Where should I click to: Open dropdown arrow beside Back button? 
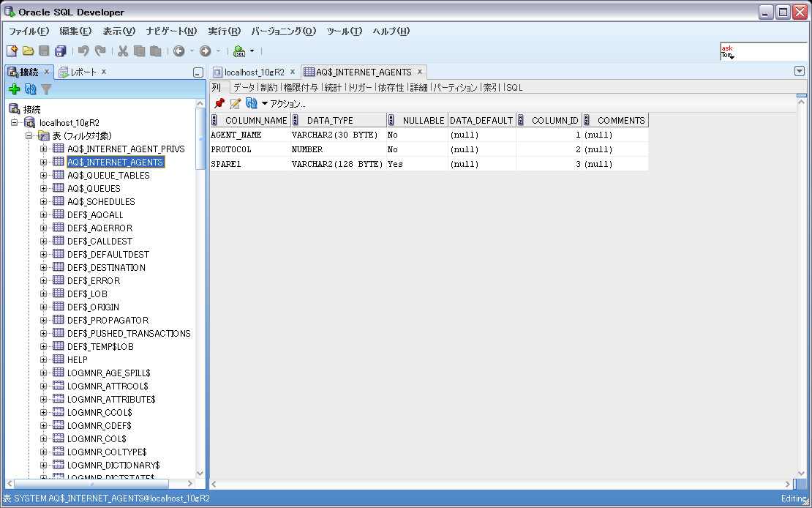click(x=192, y=51)
